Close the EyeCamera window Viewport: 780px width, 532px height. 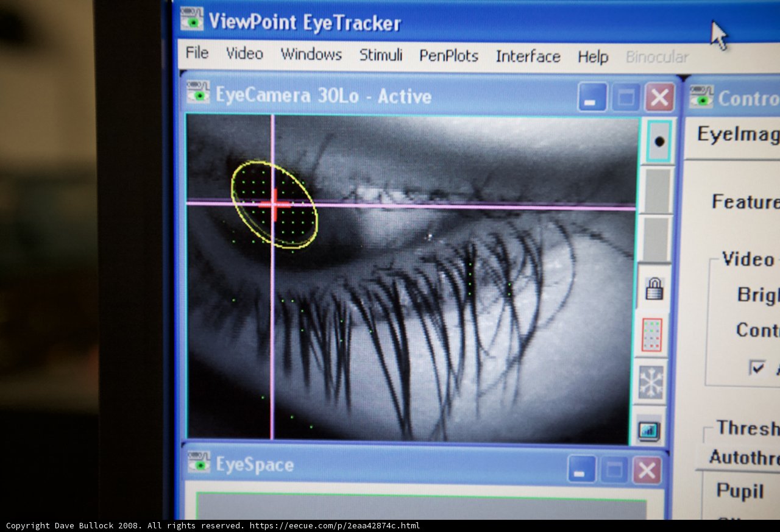click(x=659, y=98)
